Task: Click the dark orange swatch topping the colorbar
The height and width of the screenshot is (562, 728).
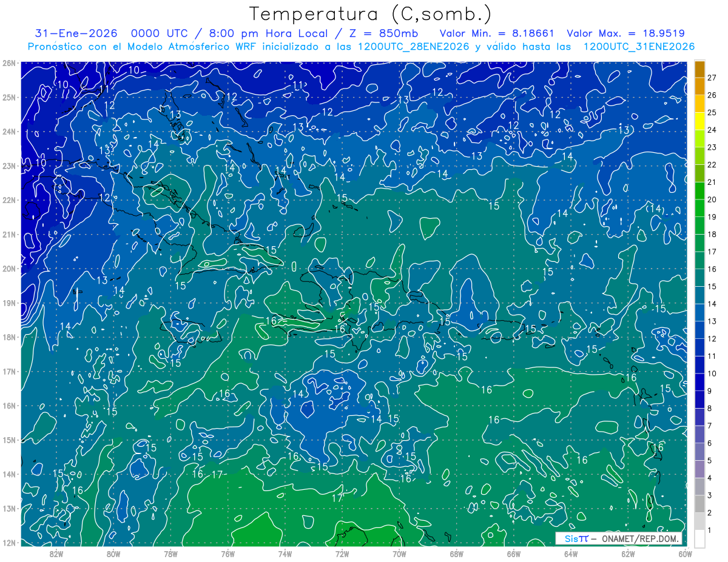Action: [x=699, y=69]
